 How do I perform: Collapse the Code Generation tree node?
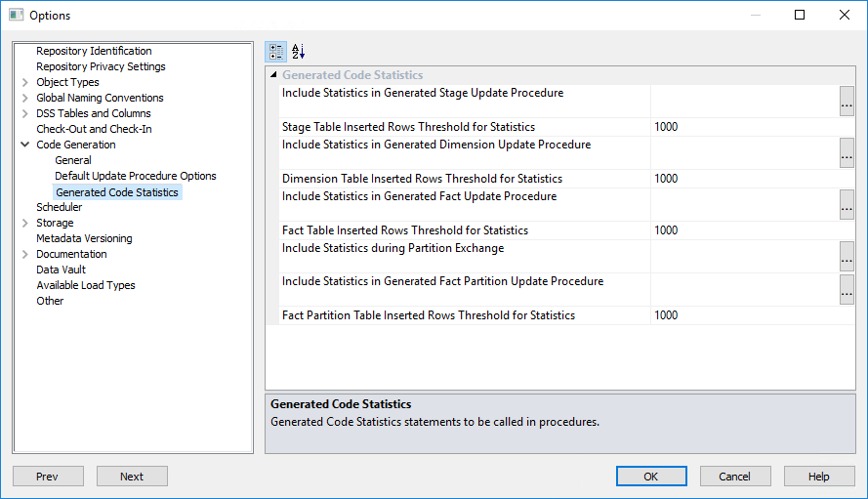[x=24, y=145]
